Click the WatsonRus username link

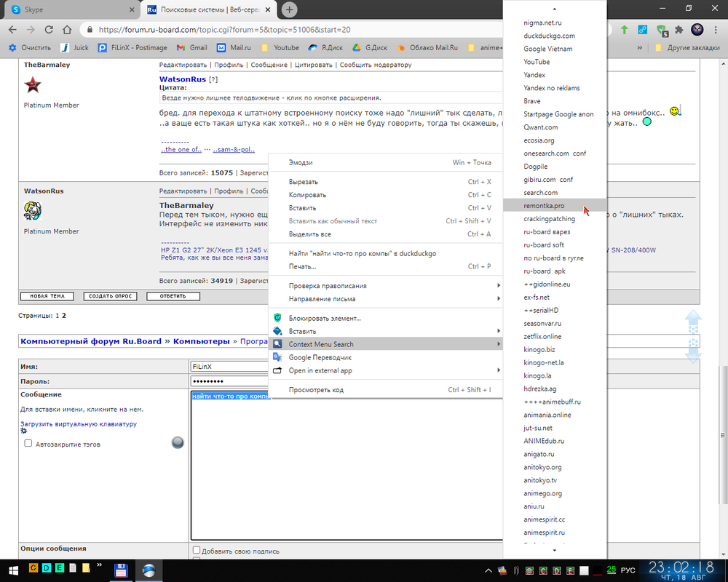[x=183, y=79]
